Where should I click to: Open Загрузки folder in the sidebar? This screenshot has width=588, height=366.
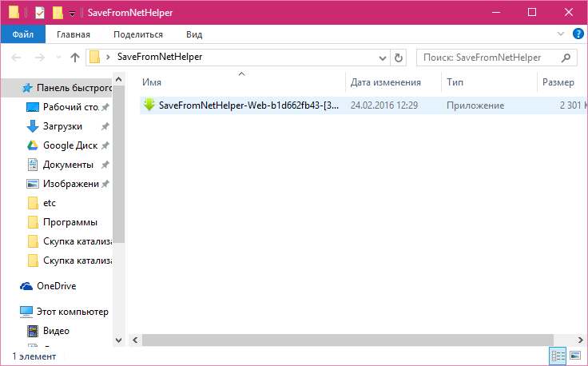(62, 126)
